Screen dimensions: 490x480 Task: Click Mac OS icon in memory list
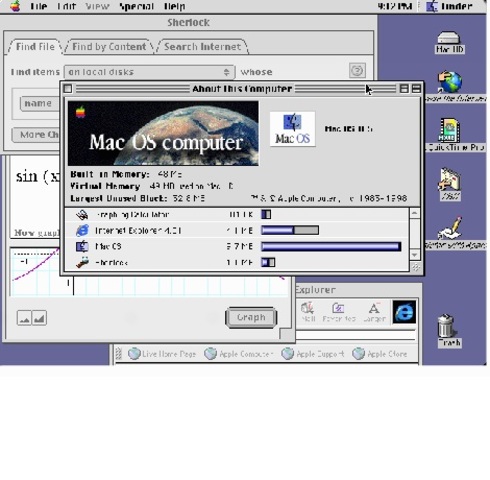(x=82, y=246)
